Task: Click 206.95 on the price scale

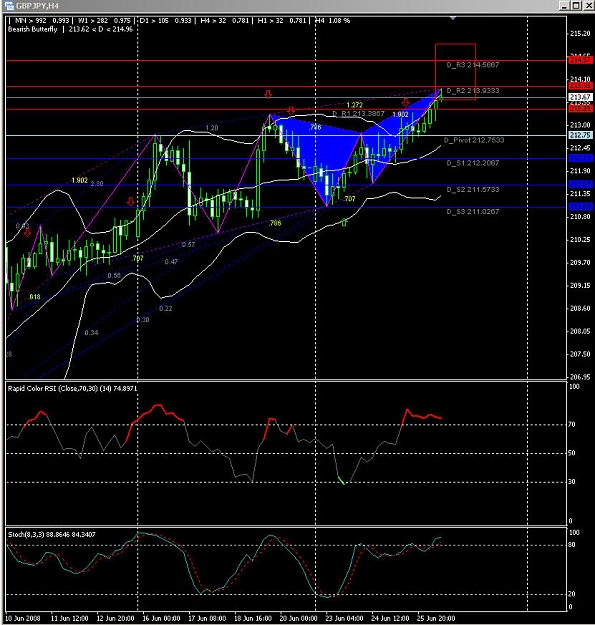Action: tap(580, 377)
